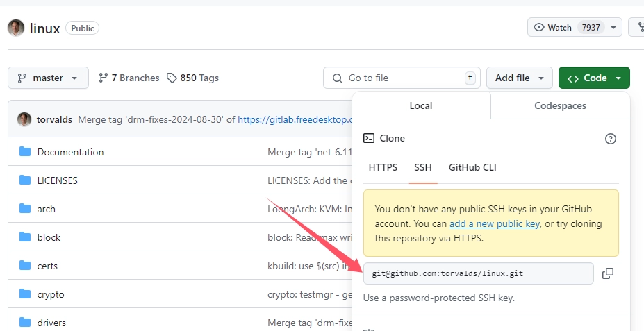Expand the Add file dropdown
Viewport: 644px width, 331px height.
pos(519,78)
